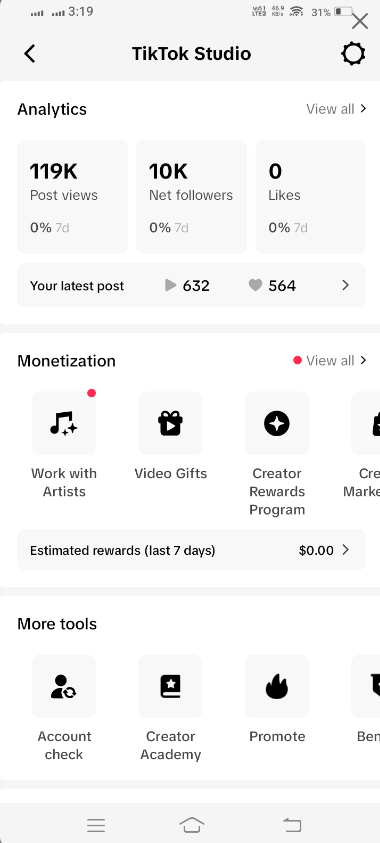The image size is (380, 843).
Task: Expand Monetization with View all chevron
Action: coord(363,360)
